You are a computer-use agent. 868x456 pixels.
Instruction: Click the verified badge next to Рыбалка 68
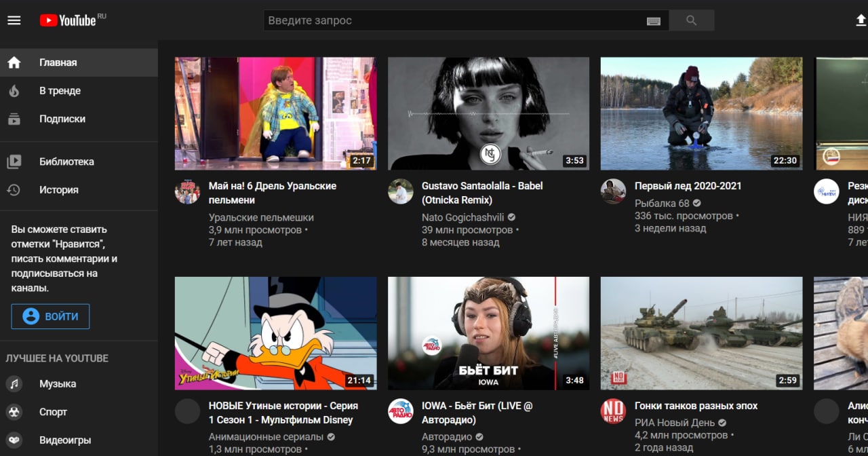pyautogui.click(x=697, y=204)
